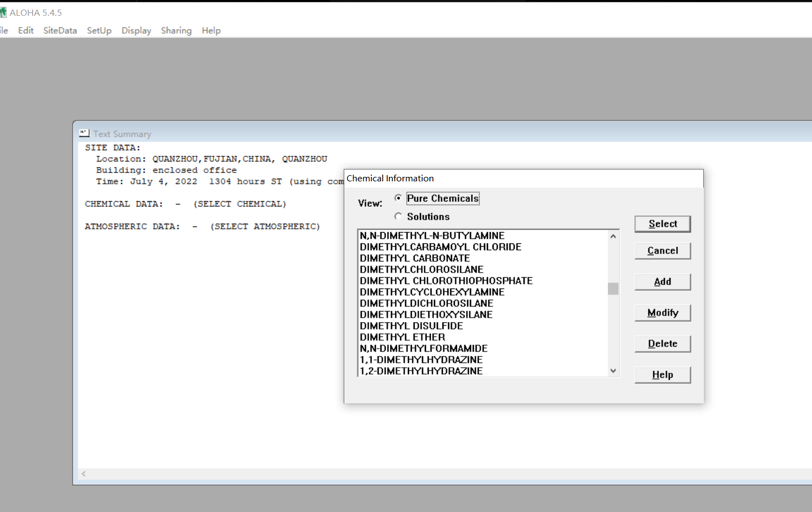Click the Select button

[663, 224]
